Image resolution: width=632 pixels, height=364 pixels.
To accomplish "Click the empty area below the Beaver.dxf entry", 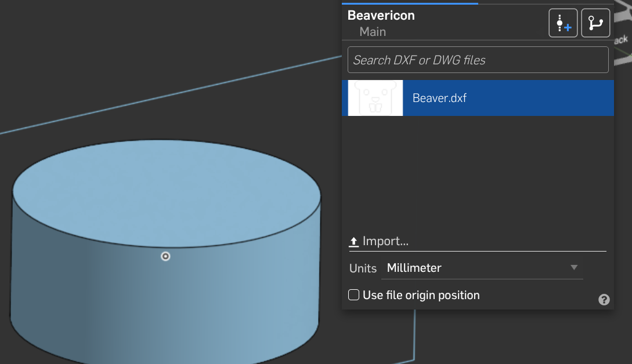I will click(x=478, y=174).
